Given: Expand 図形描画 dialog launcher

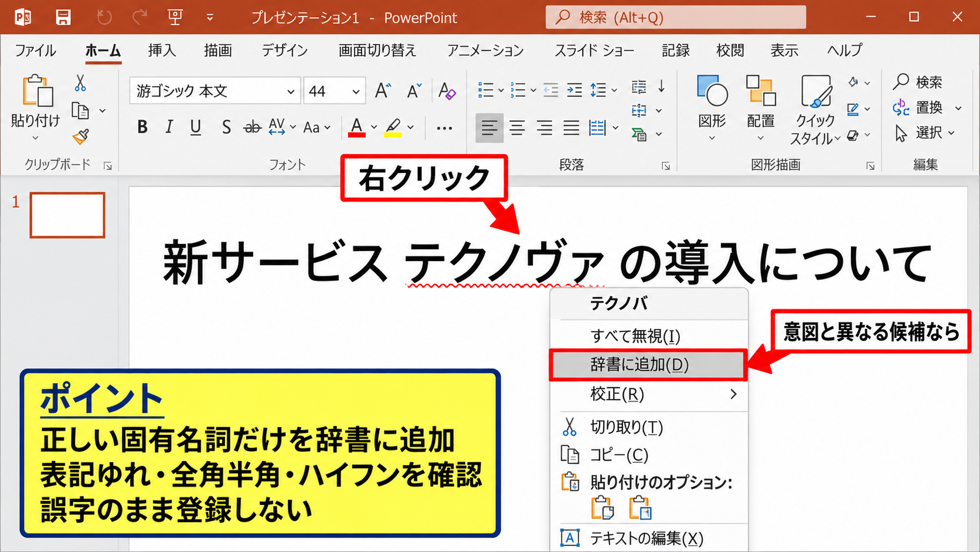Looking at the screenshot, I should (870, 166).
